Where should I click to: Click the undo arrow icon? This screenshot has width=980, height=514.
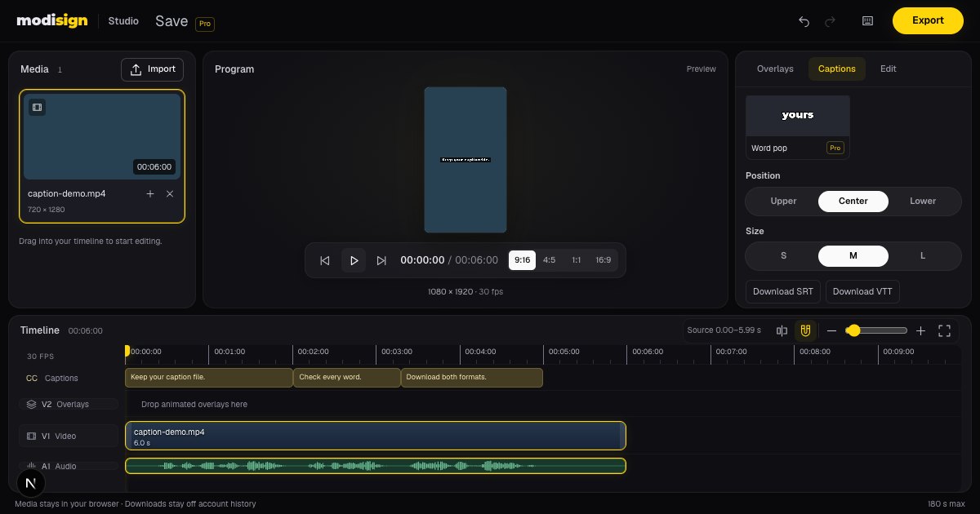[804, 21]
